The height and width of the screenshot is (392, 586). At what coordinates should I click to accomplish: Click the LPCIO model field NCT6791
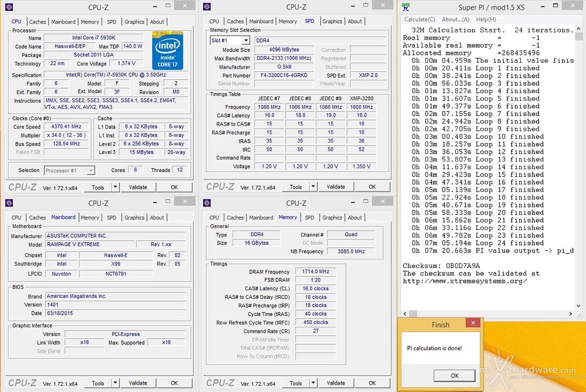coord(115,274)
